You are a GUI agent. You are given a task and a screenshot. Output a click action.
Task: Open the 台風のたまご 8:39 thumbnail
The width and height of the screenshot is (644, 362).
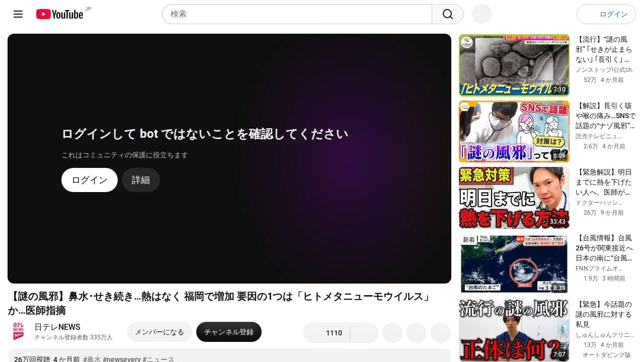click(514, 264)
